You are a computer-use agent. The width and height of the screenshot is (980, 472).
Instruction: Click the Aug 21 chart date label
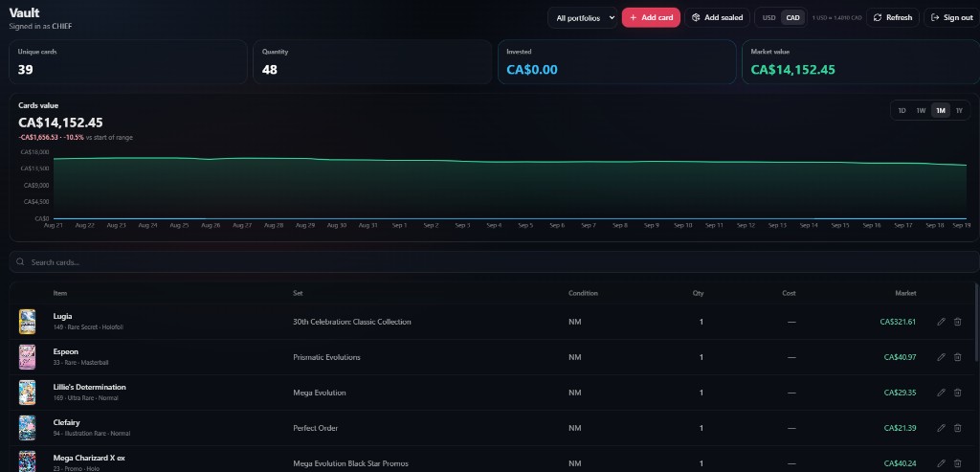pyautogui.click(x=54, y=225)
